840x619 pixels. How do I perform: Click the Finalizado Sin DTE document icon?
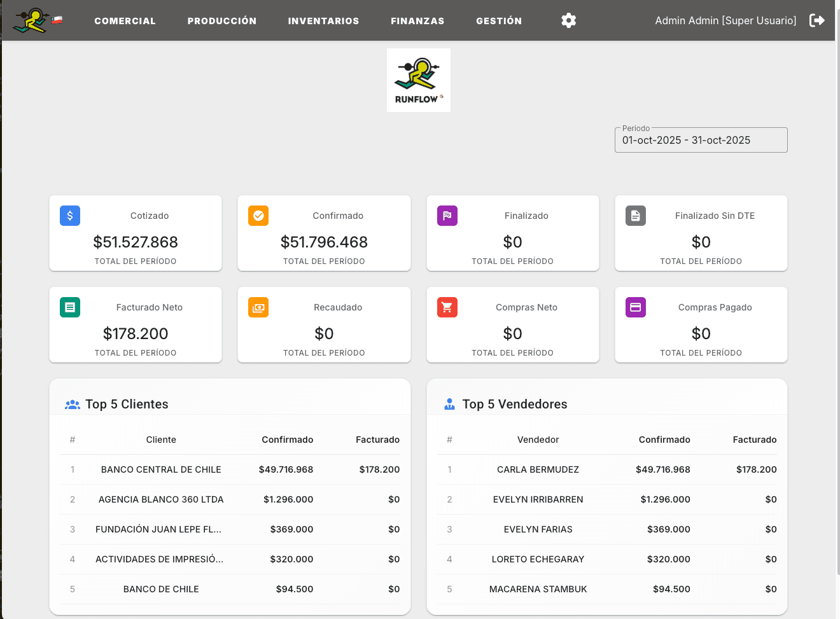636,216
